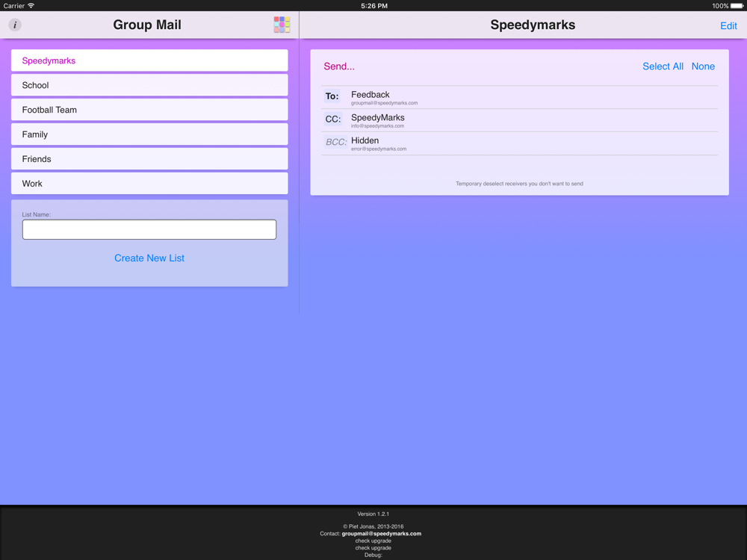
Task: Open the School list
Action: click(149, 85)
